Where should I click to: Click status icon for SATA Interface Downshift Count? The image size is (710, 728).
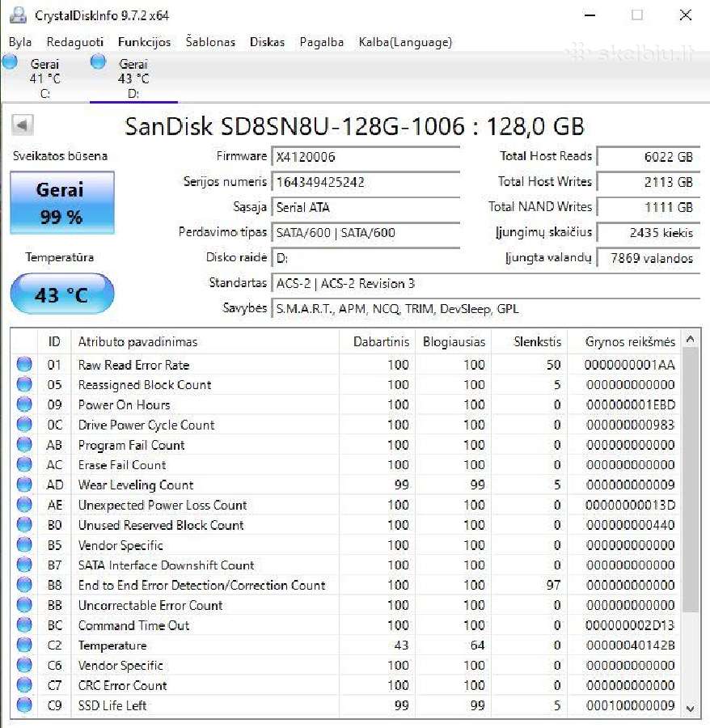coord(24,565)
